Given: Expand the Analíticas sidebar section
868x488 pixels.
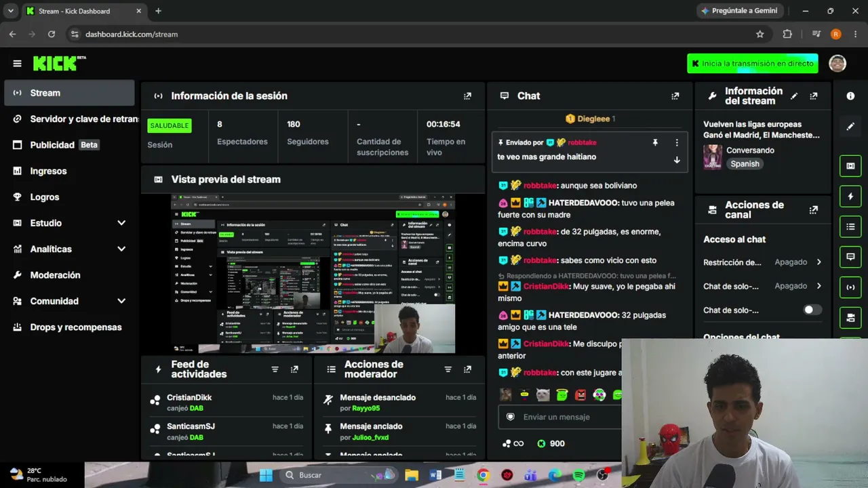Looking at the screenshot, I should coord(121,249).
